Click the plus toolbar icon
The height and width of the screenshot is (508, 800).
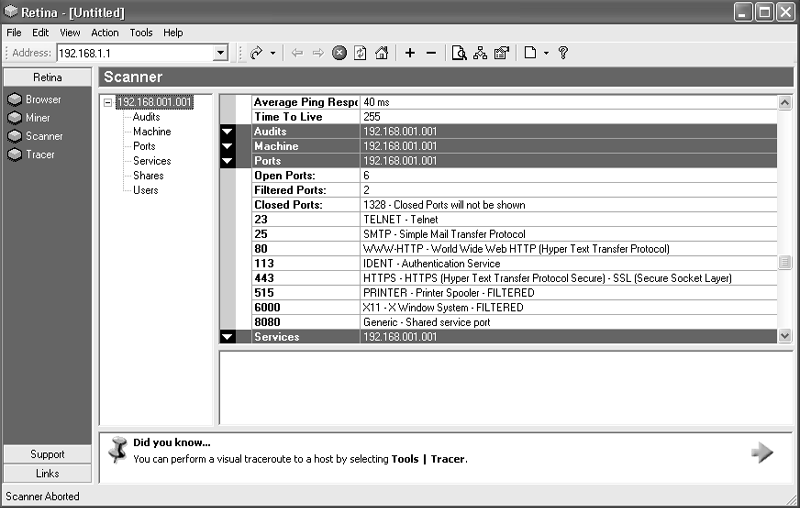pos(410,53)
